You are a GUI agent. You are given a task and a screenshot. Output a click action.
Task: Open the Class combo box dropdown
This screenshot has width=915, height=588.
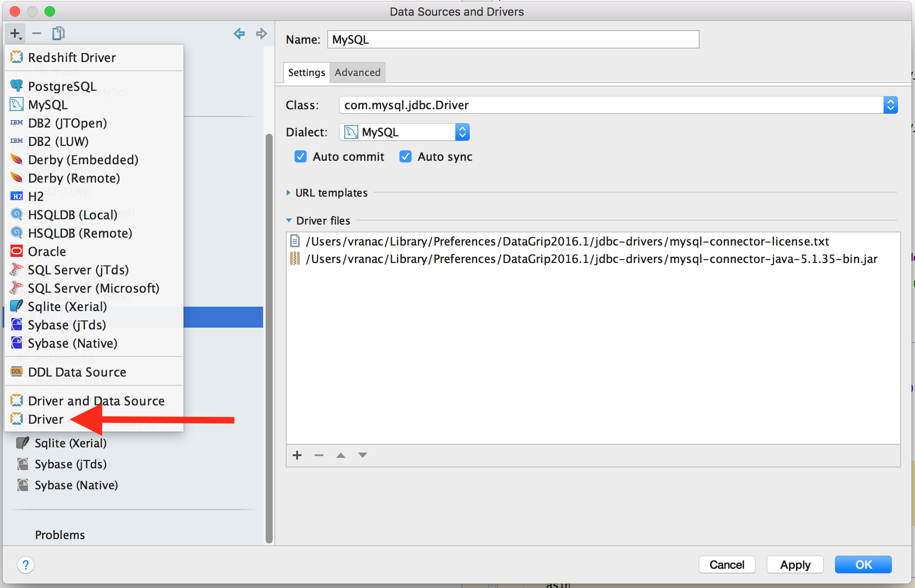(x=891, y=105)
